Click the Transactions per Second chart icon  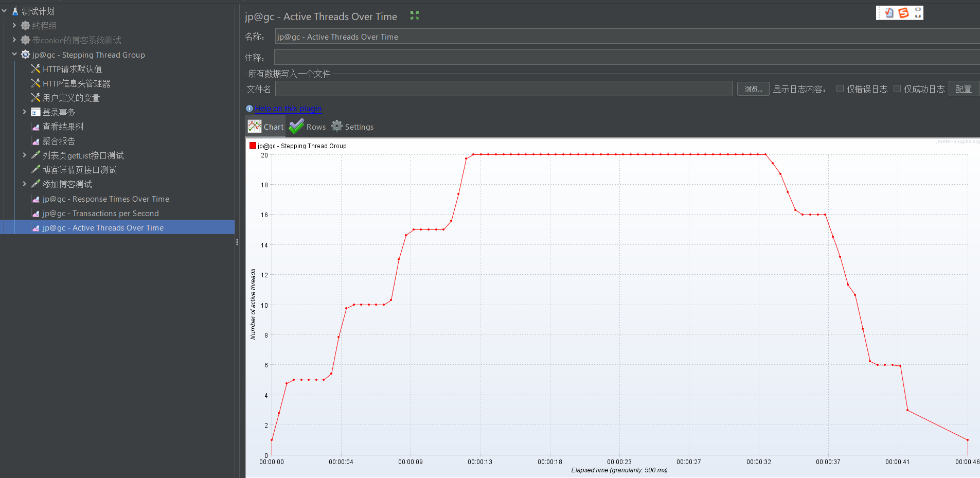click(35, 214)
